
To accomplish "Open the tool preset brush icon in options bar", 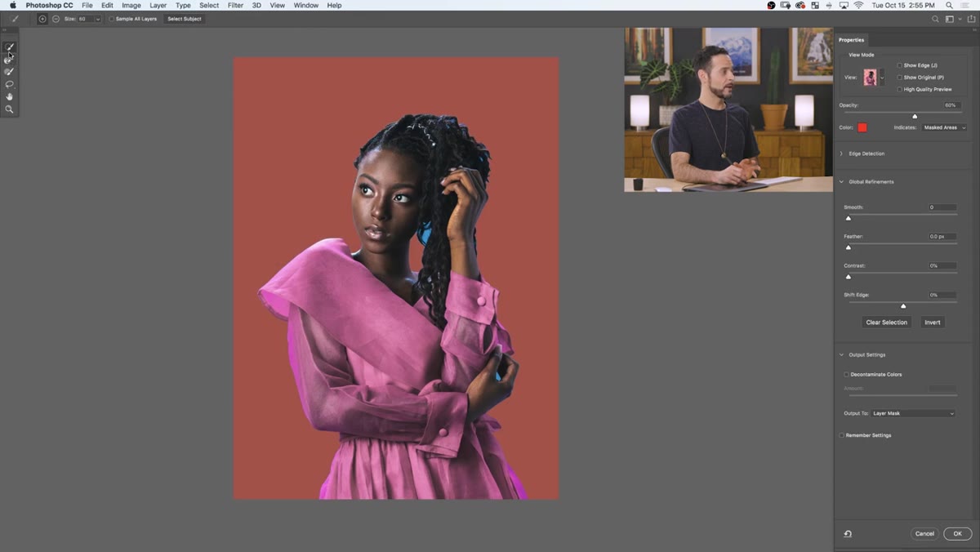I will coord(14,19).
